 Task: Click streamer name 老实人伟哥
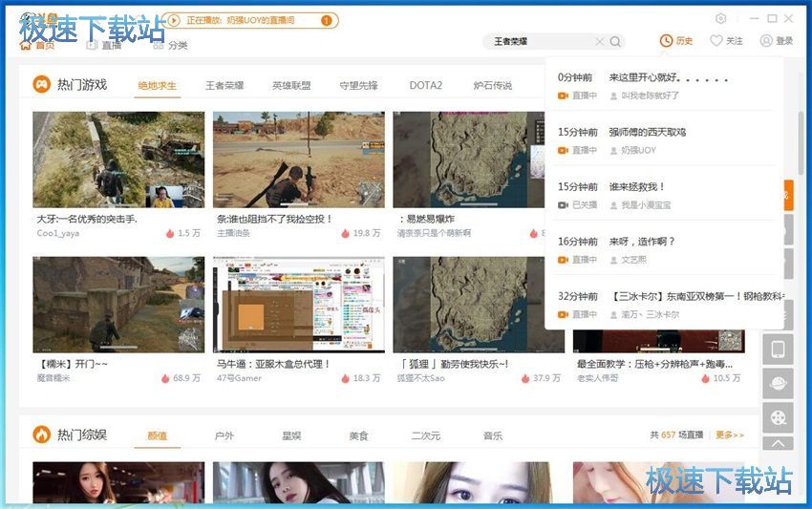click(x=598, y=378)
